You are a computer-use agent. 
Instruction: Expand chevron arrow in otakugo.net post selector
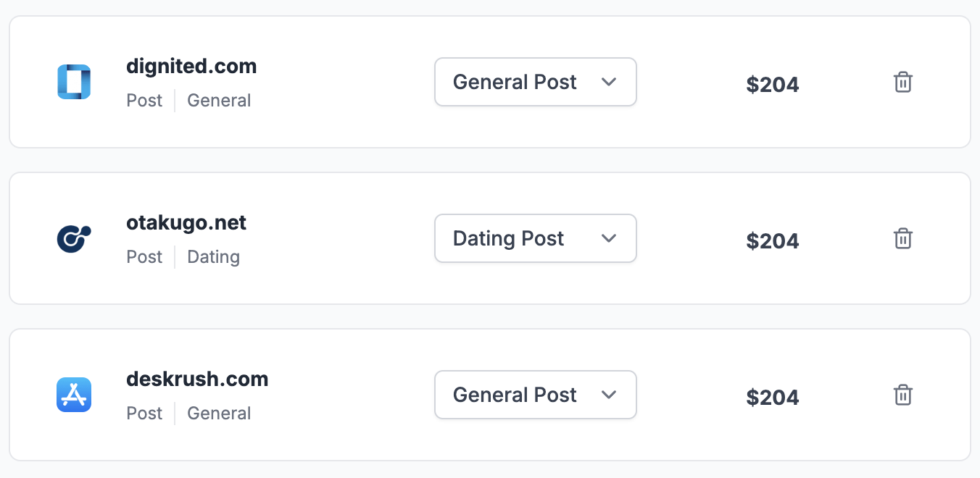[609, 238]
